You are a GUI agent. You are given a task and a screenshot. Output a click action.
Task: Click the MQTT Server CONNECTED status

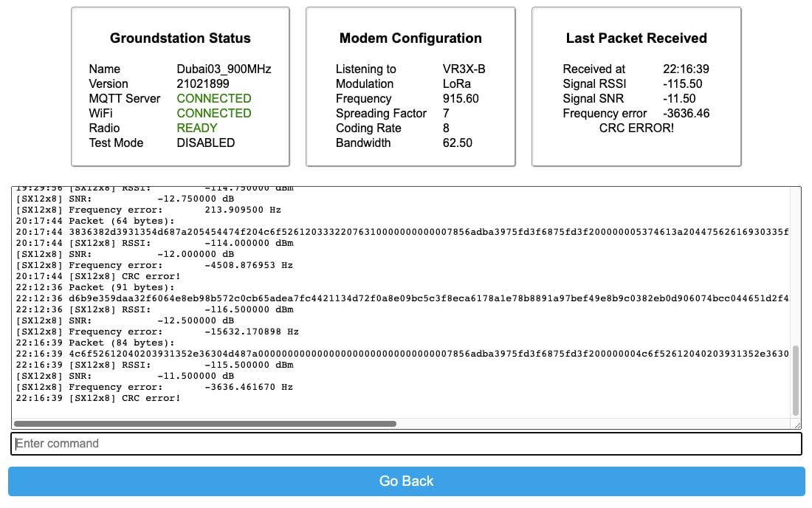214,98
